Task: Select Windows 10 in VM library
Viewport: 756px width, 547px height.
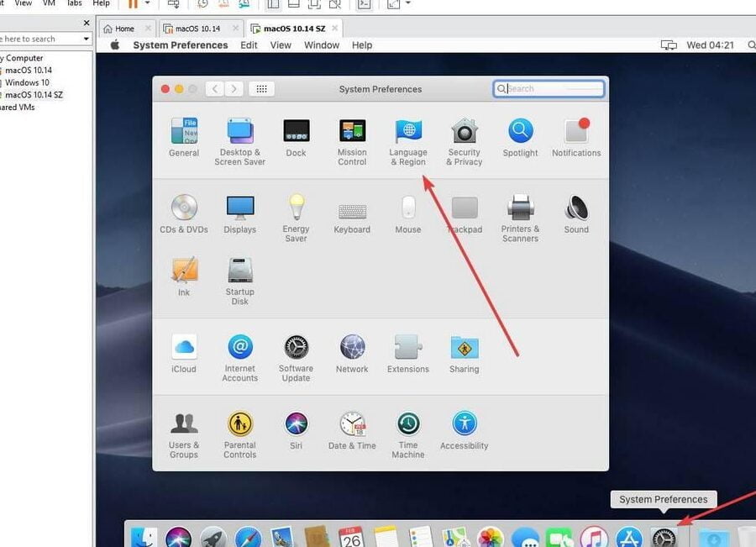Action: [28, 82]
